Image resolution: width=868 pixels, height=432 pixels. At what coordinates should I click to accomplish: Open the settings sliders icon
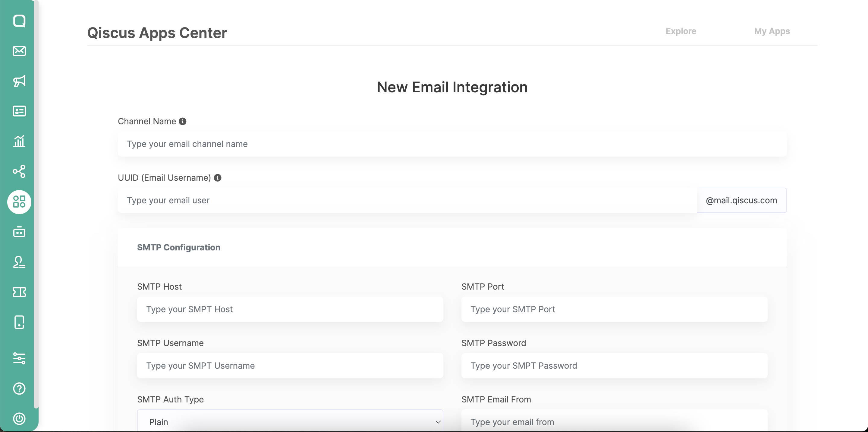(19, 358)
